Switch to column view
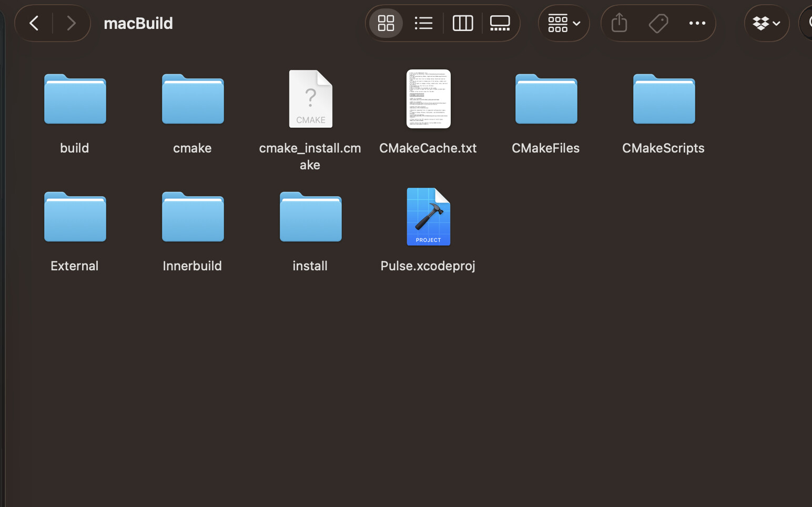This screenshot has height=507, width=812. (x=463, y=23)
